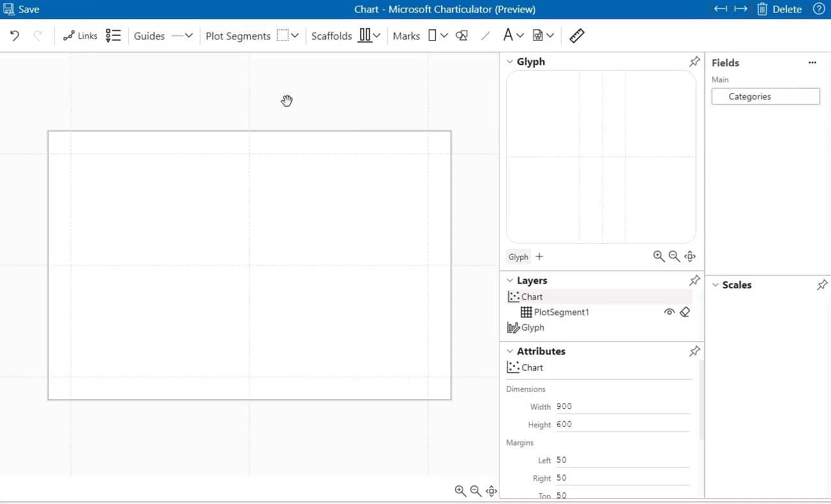Click the Right margin field
The image size is (831, 504).
click(622, 478)
